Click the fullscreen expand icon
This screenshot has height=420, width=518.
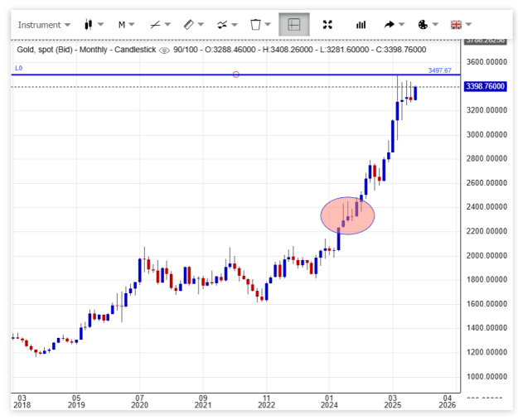pos(327,24)
